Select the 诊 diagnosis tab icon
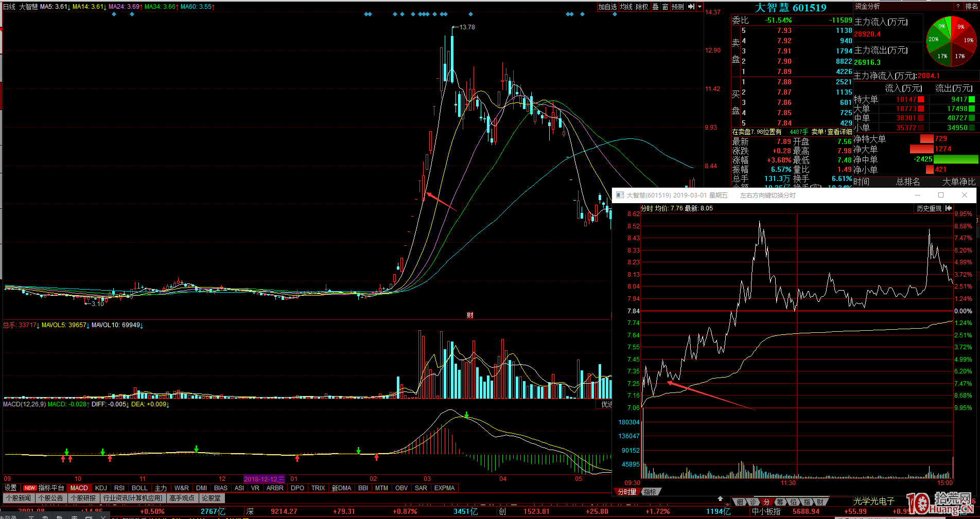The height and width of the screenshot is (519, 980). tap(753, 502)
